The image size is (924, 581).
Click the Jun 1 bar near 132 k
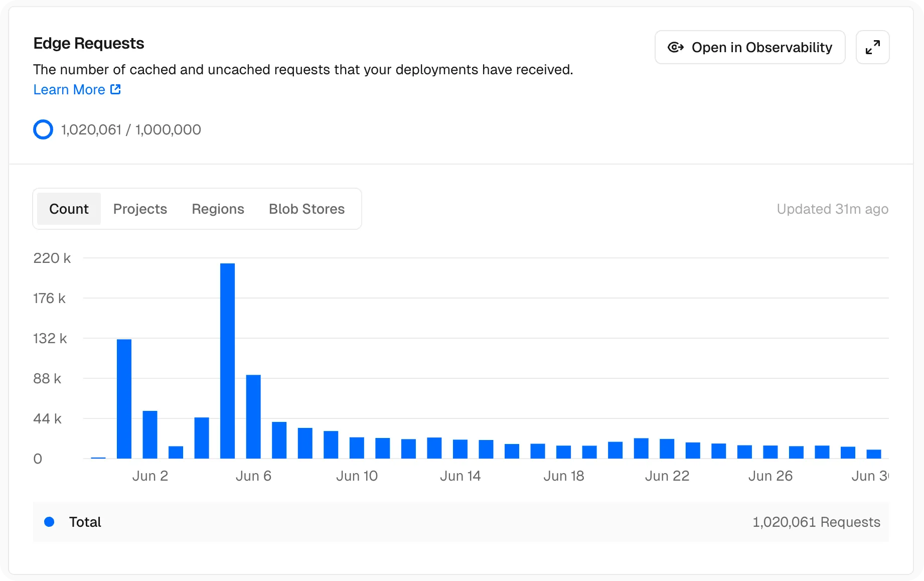pyautogui.click(x=124, y=399)
